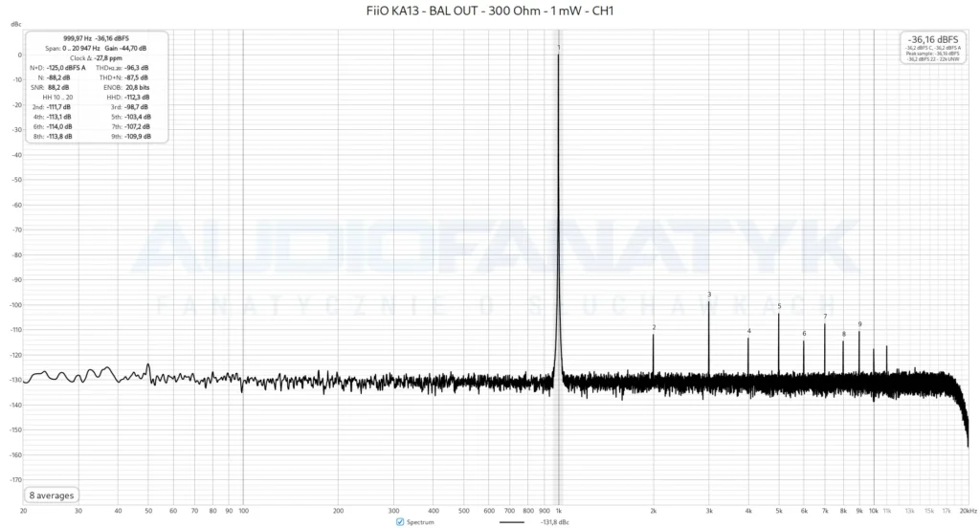Click the '0' level axis label

19,55
